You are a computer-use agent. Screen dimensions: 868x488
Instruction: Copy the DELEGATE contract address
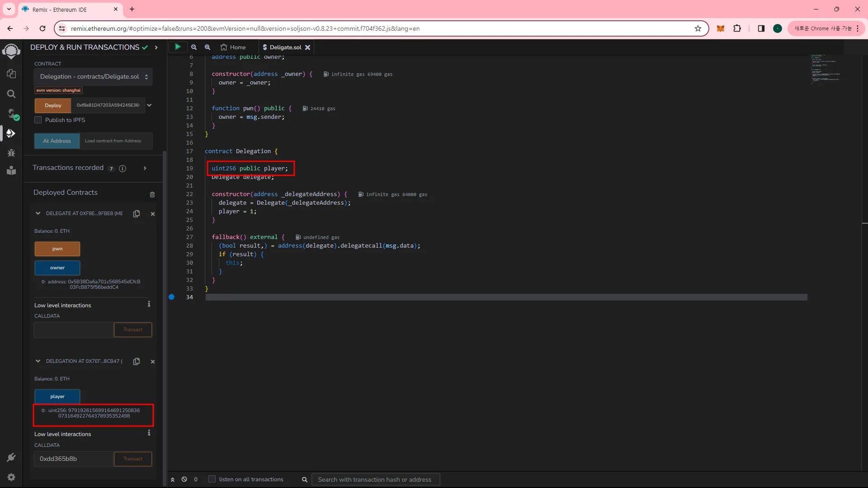(137, 213)
